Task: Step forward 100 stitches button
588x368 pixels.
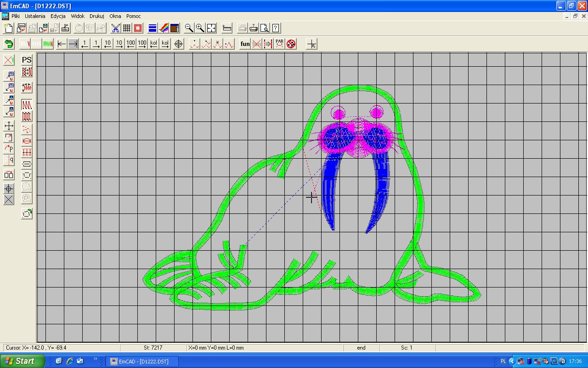Action: [x=142, y=44]
